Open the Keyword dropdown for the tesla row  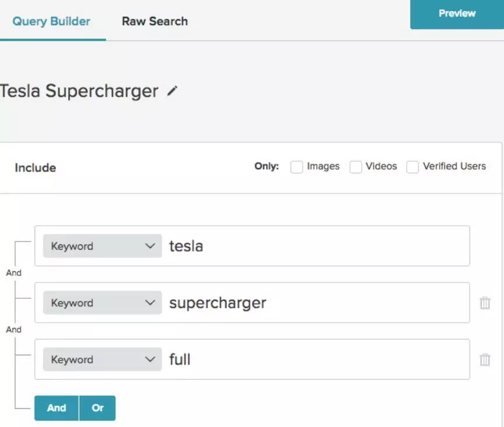coord(102,246)
